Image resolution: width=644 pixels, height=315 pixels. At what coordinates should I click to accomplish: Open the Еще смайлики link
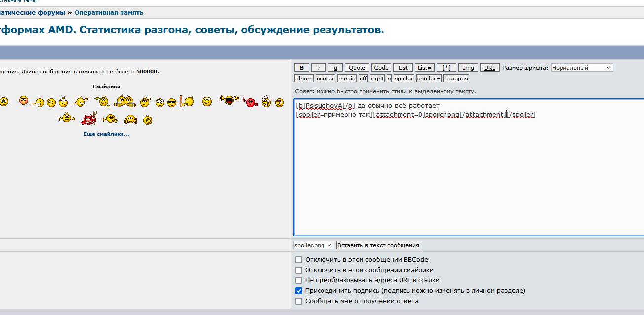pos(107,134)
